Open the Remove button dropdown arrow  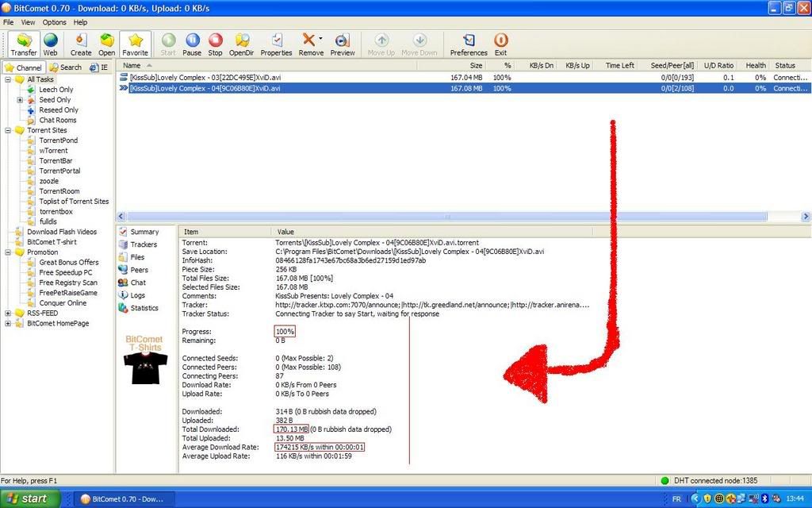point(320,39)
